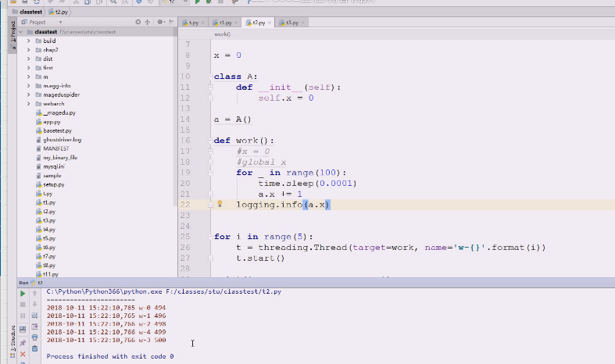Click the main toolbar Back navigation arrow

pos(139,2)
